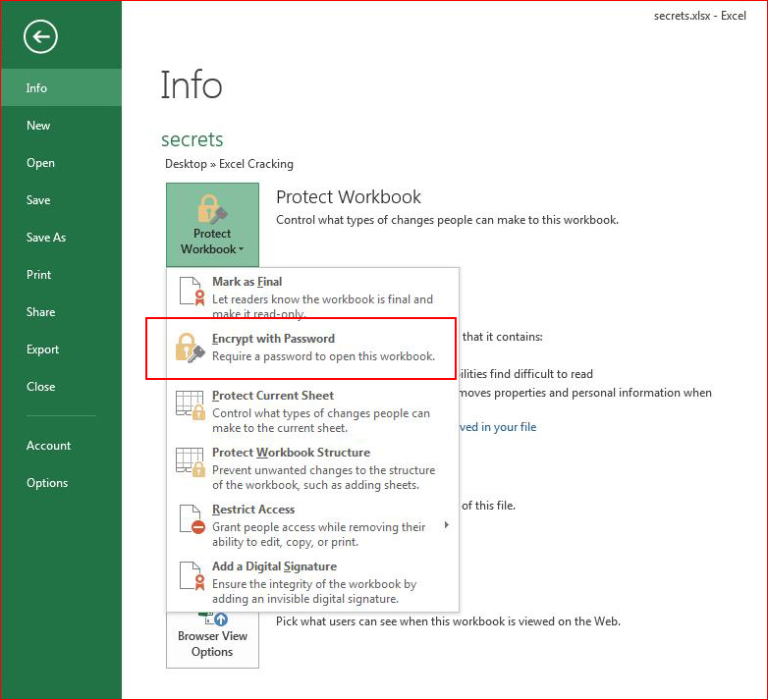The image size is (768, 700).
Task: Click the 'Protect Workbook' section heading
Action: point(349,196)
